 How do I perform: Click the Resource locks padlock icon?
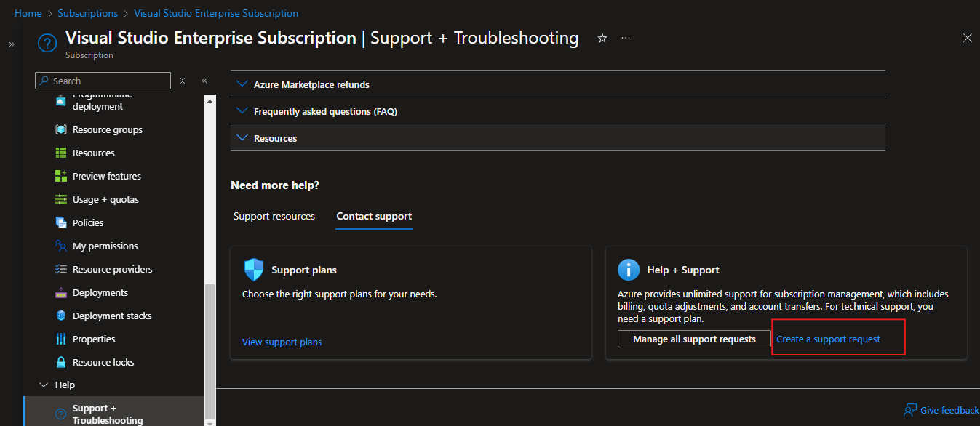pos(61,362)
